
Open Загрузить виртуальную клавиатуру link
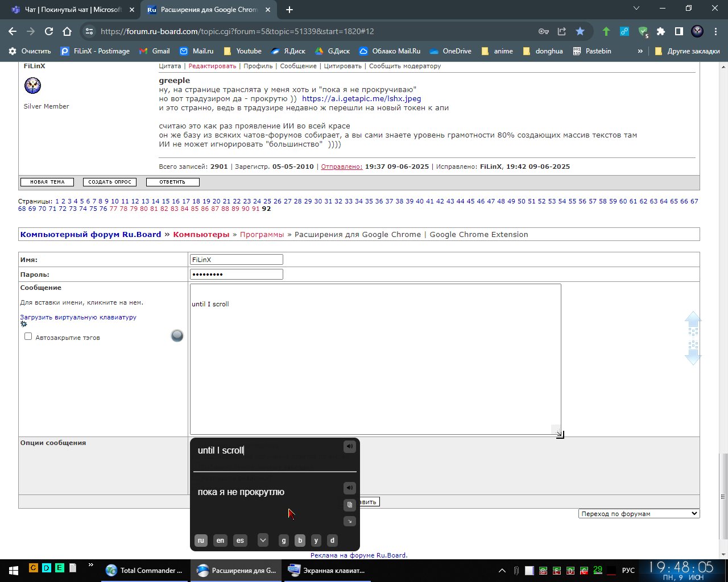tap(78, 317)
